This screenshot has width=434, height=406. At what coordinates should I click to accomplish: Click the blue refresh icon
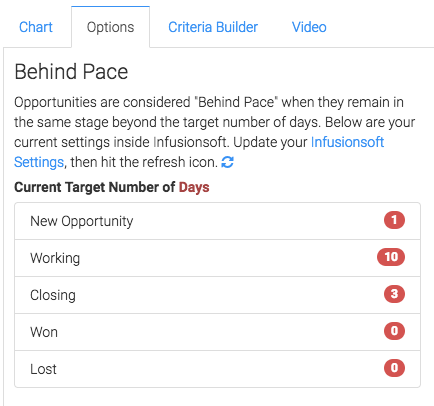pyautogui.click(x=227, y=163)
